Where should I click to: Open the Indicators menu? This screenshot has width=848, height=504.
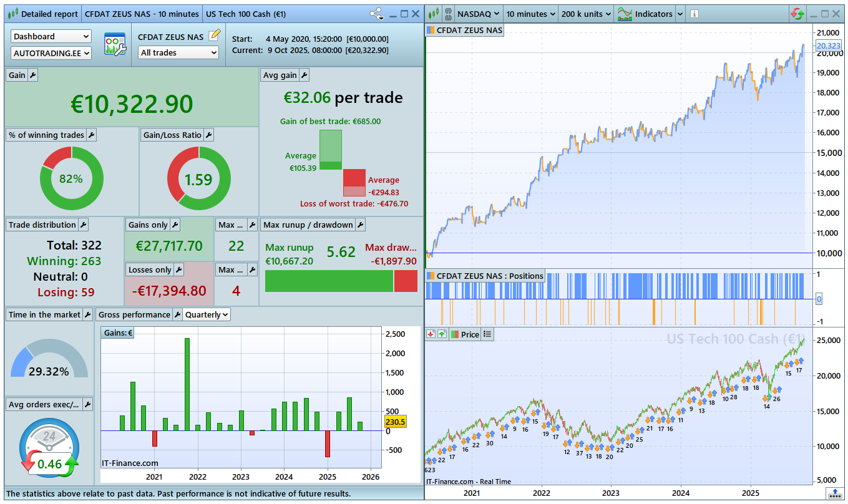pos(650,14)
